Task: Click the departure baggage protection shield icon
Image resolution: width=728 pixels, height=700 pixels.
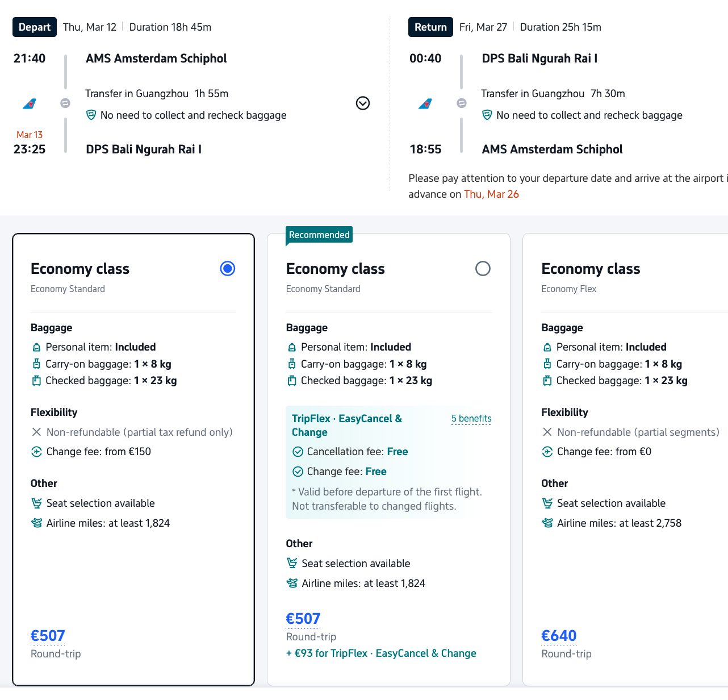Action: (91, 115)
